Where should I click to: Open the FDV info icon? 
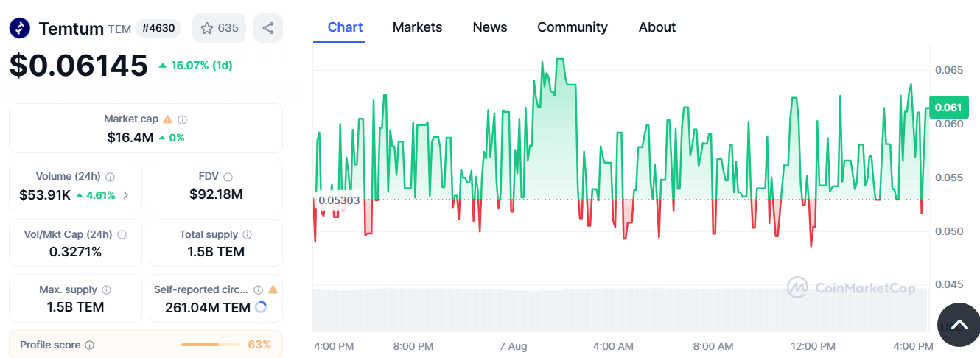pyautogui.click(x=228, y=177)
